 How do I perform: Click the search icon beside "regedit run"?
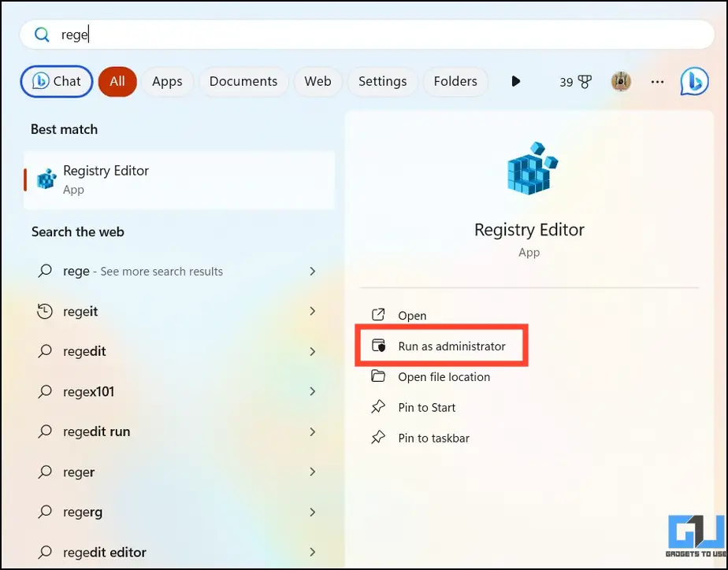tap(45, 431)
